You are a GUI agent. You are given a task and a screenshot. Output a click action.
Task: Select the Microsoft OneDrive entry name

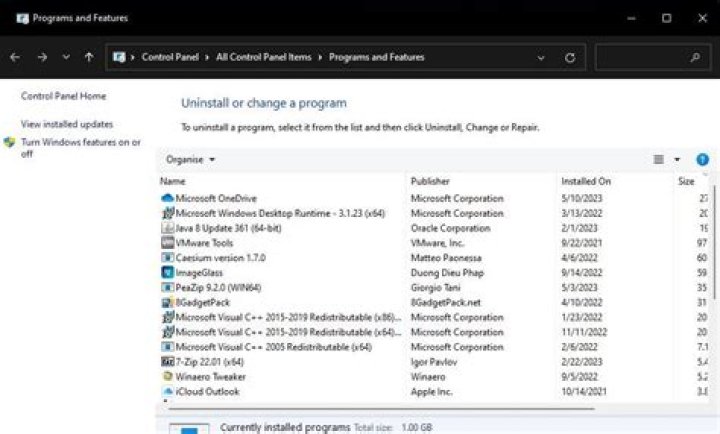(x=216, y=198)
